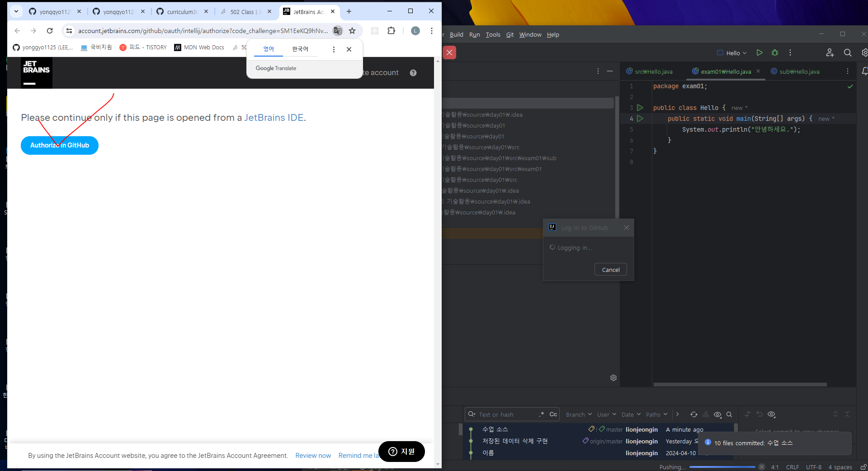
Task: Switch to sub\Hello.java editor tab
Action: pos(795,71)
